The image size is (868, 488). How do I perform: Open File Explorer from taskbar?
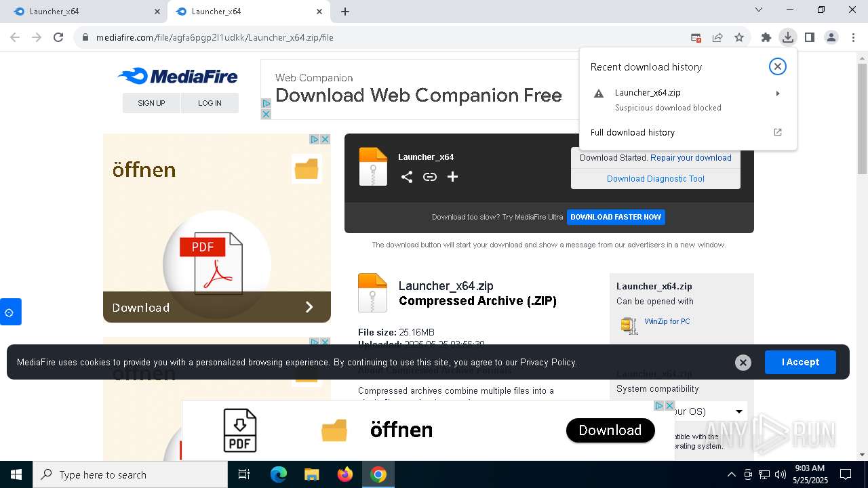pos(311,474)
